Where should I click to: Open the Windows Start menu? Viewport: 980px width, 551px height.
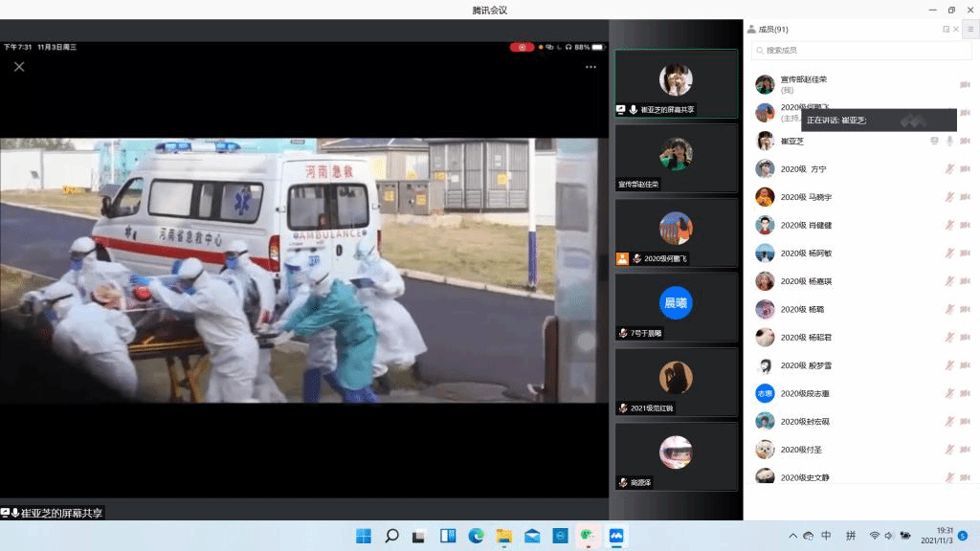click(364, 536)
